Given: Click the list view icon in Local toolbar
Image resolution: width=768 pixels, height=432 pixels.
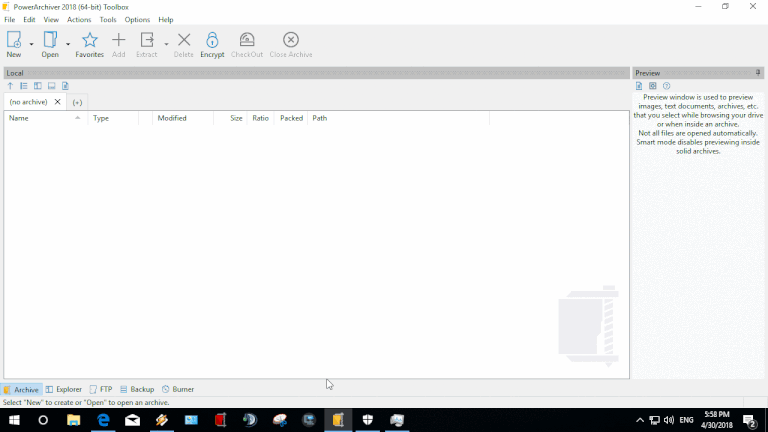Looking at the screenshot, I should [x=24, y=86].
